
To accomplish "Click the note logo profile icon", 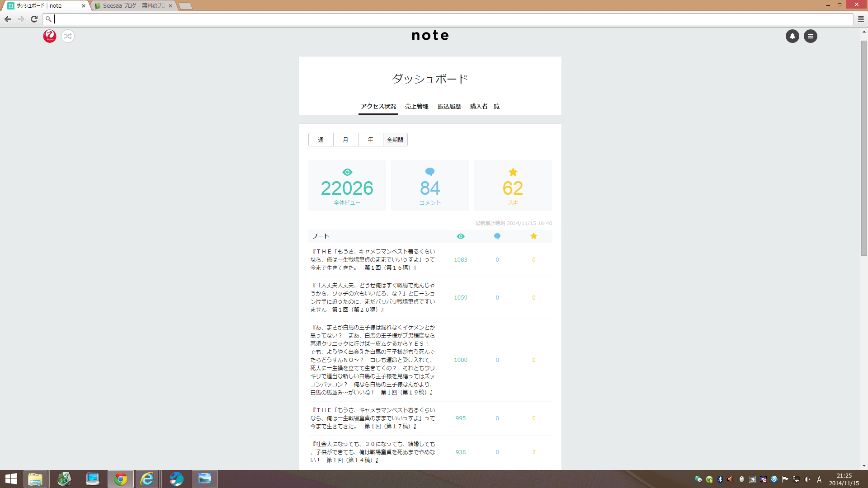I will tap(50, 36).
